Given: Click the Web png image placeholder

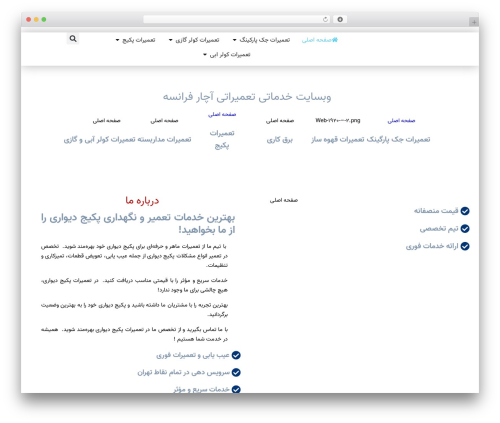Looking at the screenshot, I should click(x=338, y=120).
